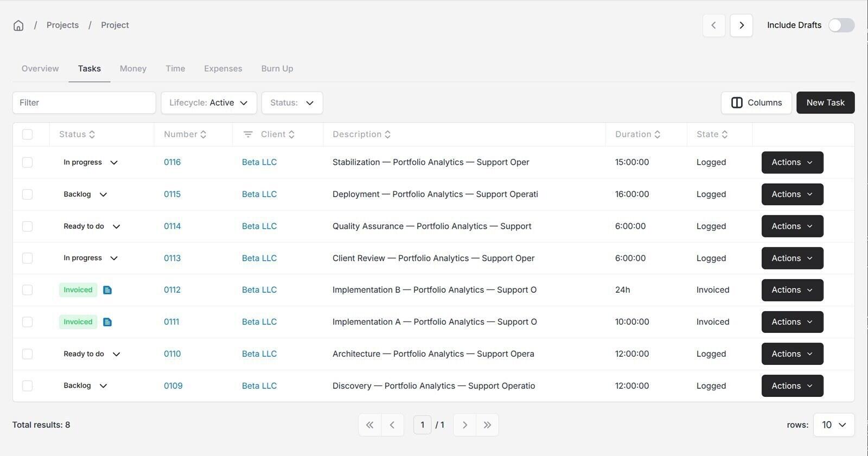Sort by Description column
This screenshot has height=456, width=868.
(x=361, y=134)
